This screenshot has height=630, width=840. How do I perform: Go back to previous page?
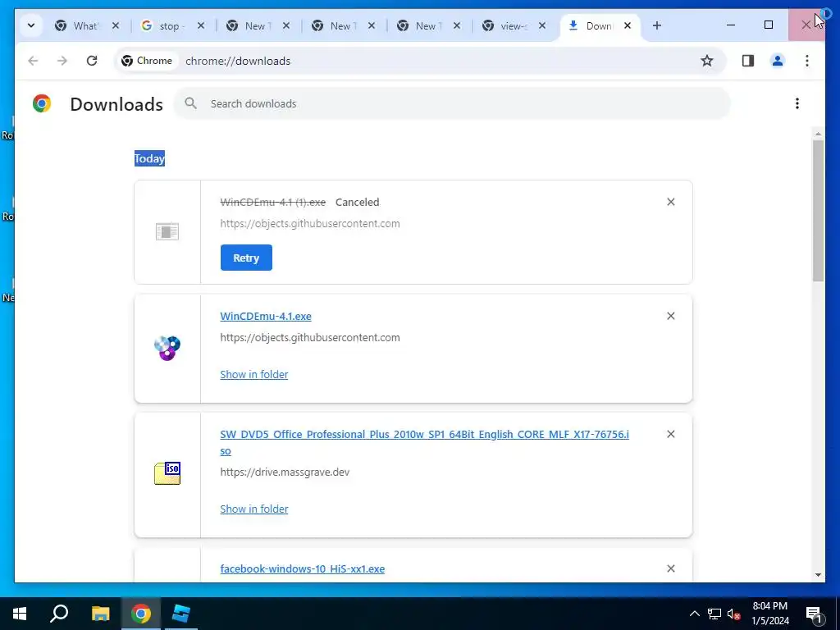[33, 61]
